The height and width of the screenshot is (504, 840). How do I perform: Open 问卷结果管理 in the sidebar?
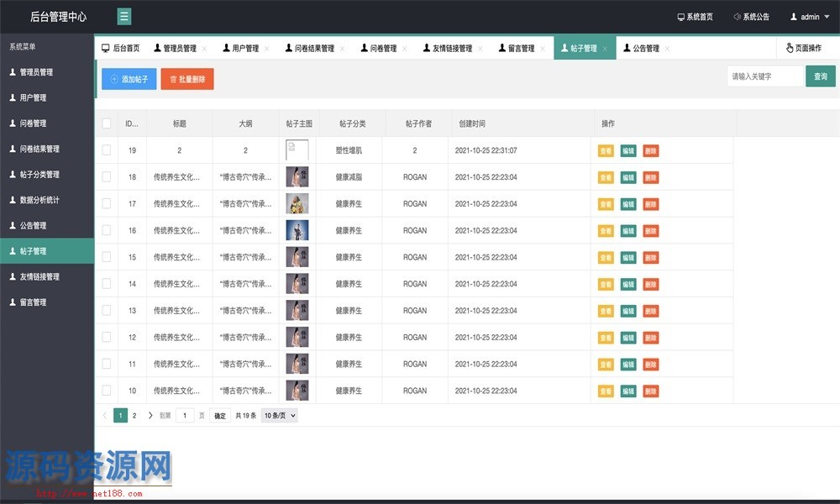[x=46, y=149]
